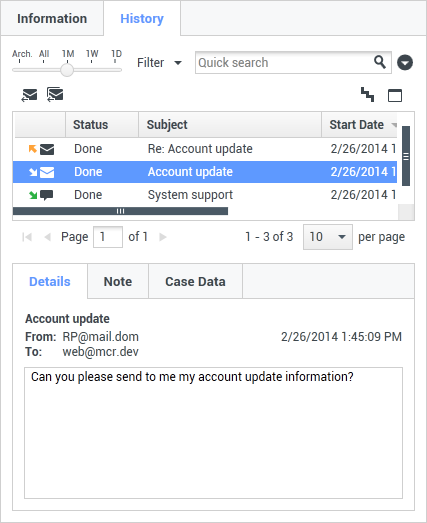
Task: Click the Quick search input field
Action: click(285, 62)
